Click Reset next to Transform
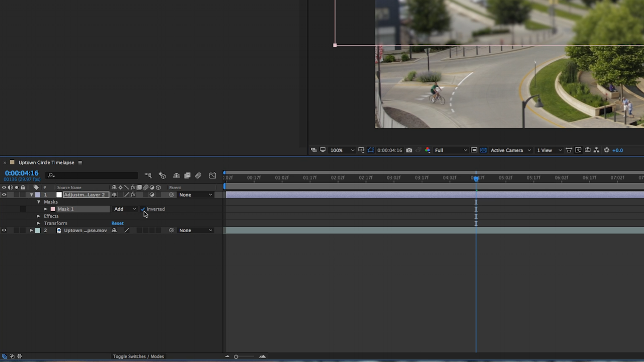Viewport: 644px width, 362px height. 117,223
